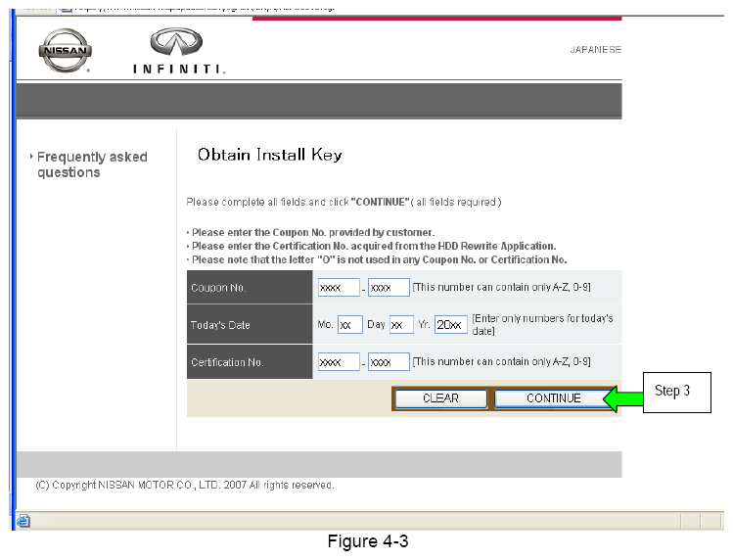Image resolution: width=733 pixels, height=560 pixels.
Task: Click the Nissan logo
Action: coord(66,51)
